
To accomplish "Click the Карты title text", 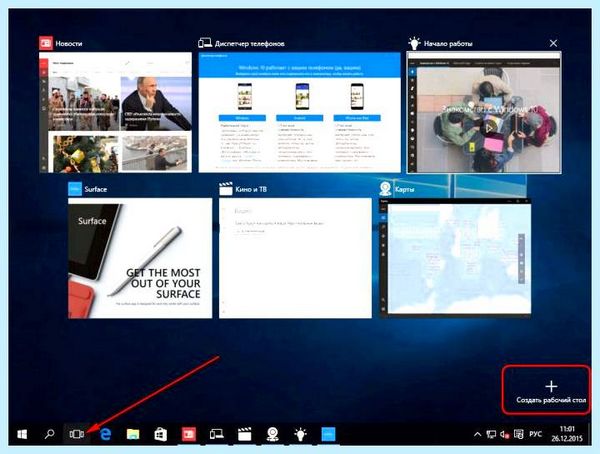I will (x=404, y=189).
